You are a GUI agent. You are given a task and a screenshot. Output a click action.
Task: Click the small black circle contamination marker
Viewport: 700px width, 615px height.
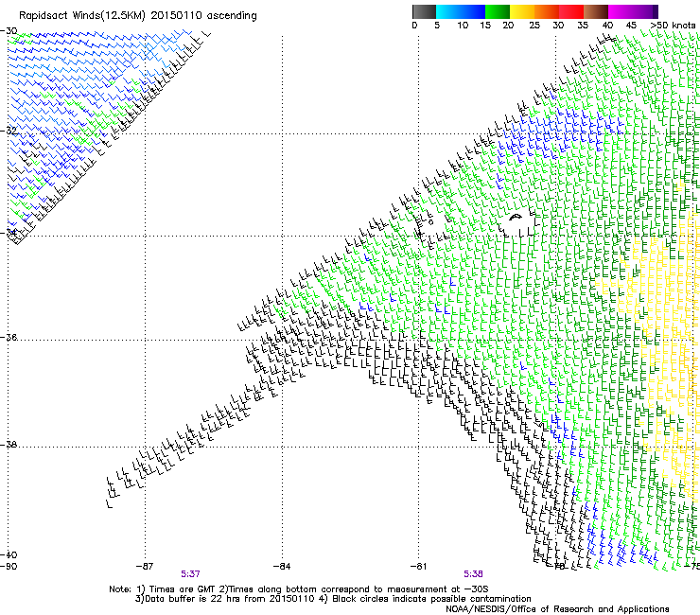pyautogui.click(x=430, y=222)
